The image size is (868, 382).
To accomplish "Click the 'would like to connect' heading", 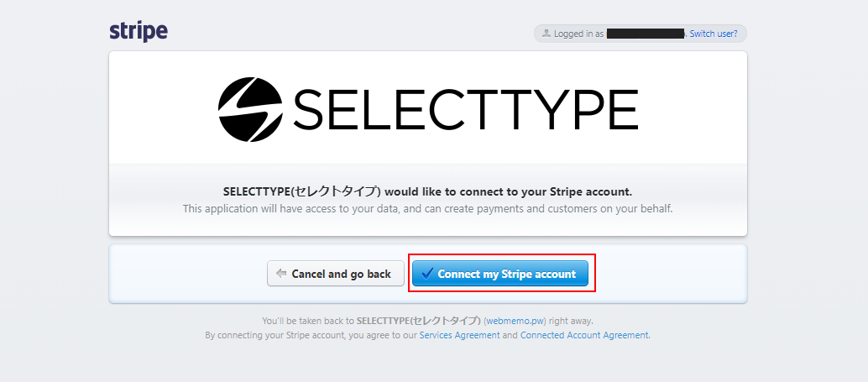I will tap(427, 191).
